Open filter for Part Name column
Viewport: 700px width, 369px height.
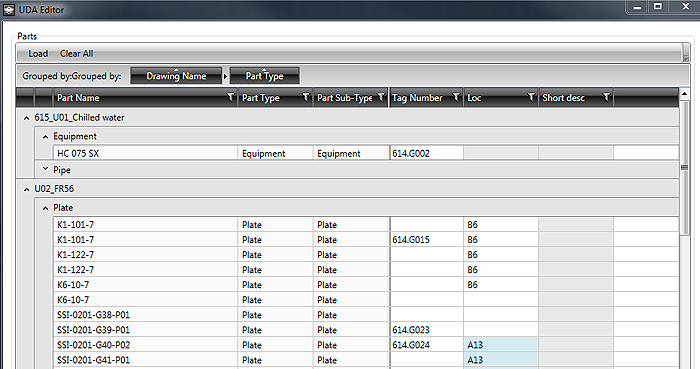coord(230,97)
